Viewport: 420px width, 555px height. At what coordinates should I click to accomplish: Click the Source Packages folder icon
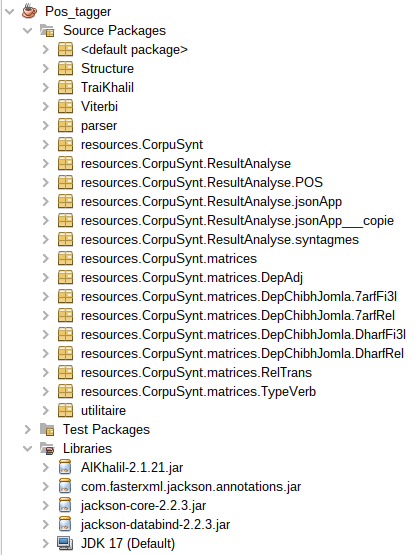[x=47, y=30]
